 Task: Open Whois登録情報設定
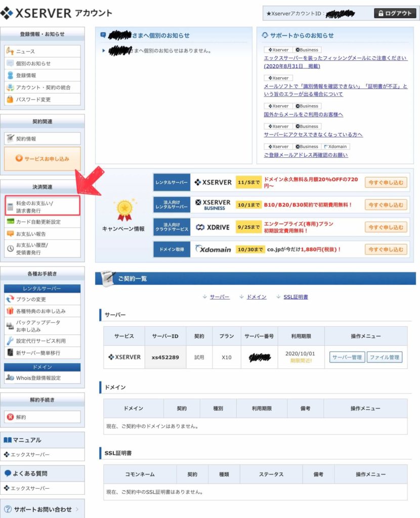[x=43, y=377]
